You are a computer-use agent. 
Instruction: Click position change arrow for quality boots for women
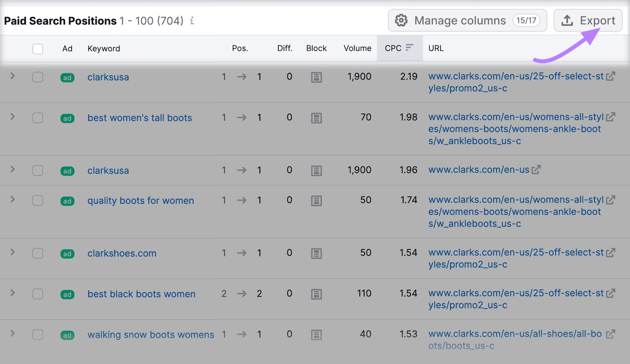(x=241, y=200)
